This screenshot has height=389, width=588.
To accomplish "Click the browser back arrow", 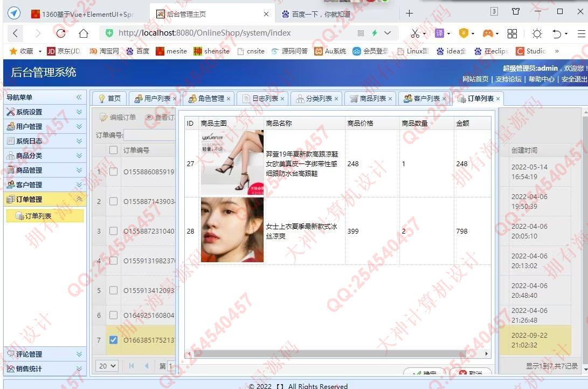I will [16, 33].
